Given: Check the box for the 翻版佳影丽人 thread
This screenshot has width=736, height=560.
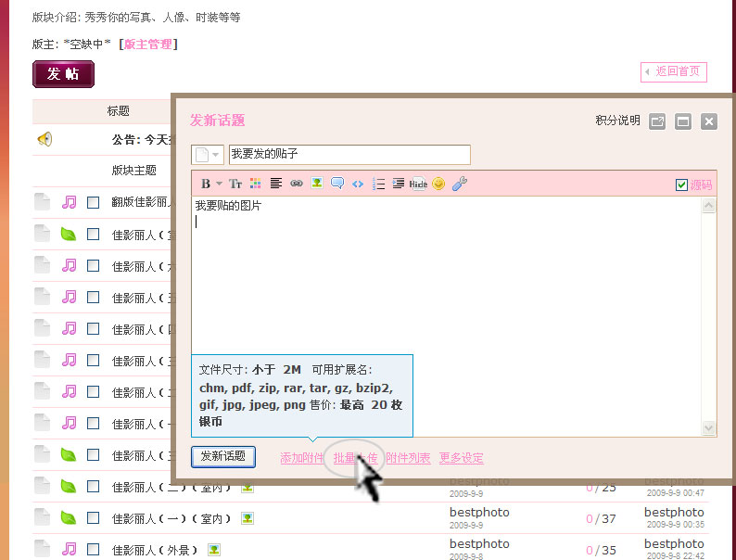Looking at the screenshot, I should tap(93, 202).
